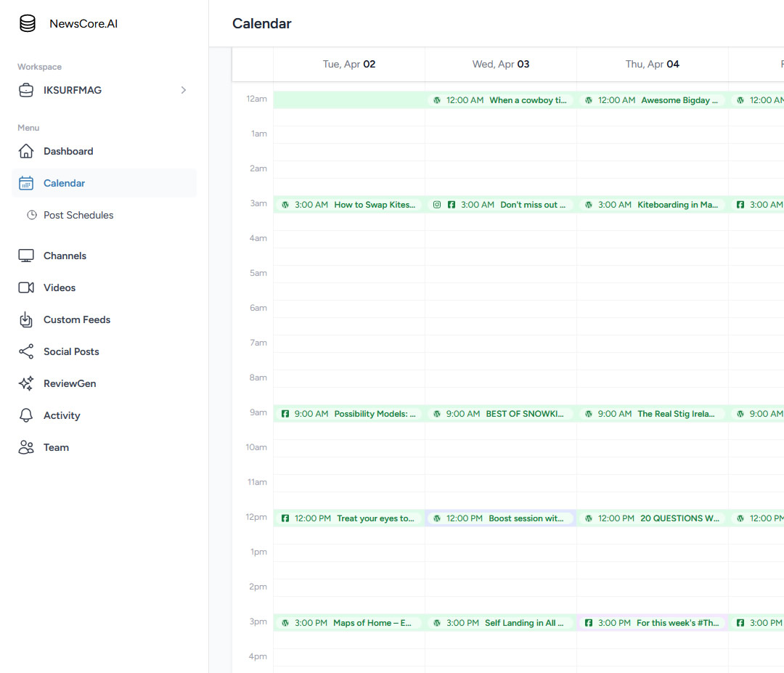Select the highlighted 'Boost session' 12:00 PM event
This screenshot has height=673, width=784.
[x=501, y=518]
